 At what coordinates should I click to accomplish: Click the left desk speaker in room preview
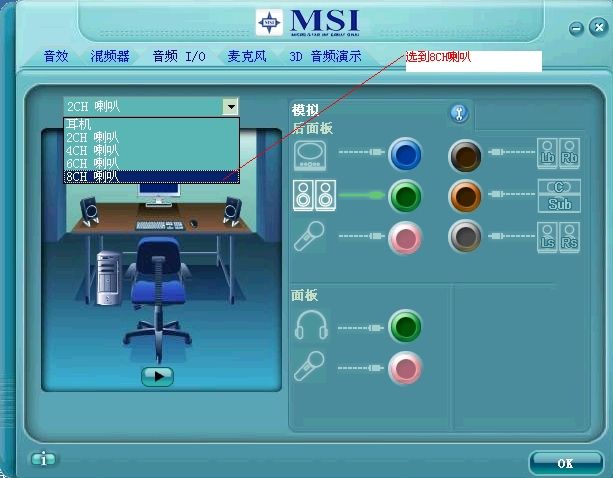90,211
